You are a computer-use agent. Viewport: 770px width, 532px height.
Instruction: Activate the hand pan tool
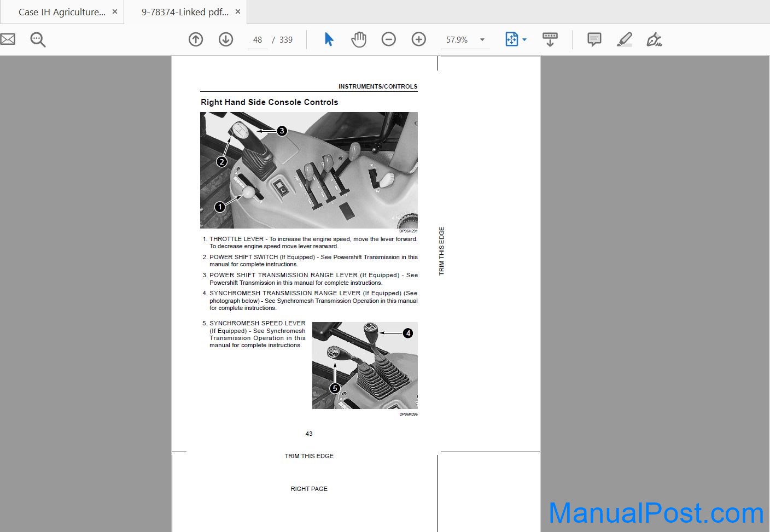point(359,39)
